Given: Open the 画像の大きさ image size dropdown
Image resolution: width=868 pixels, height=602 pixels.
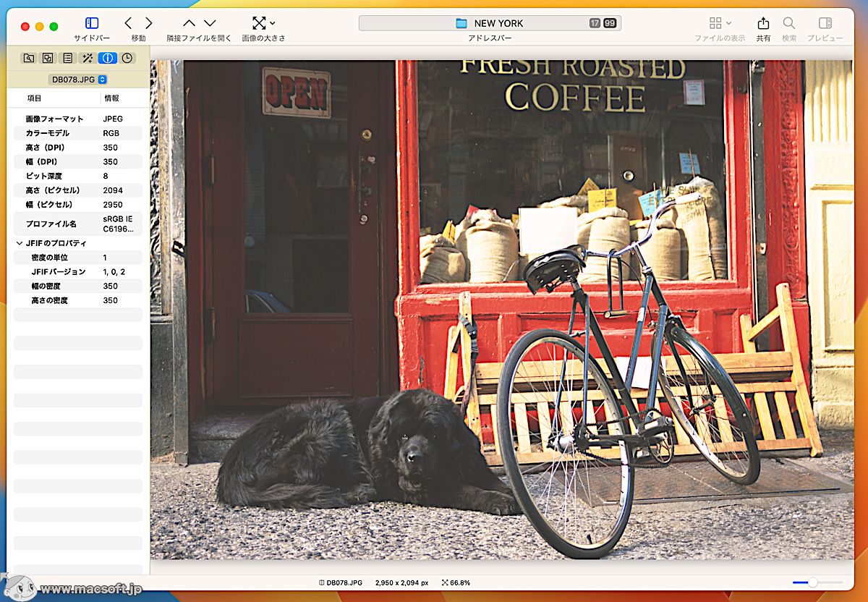Looking at the screenshot, I should click(x=263, y=24).
